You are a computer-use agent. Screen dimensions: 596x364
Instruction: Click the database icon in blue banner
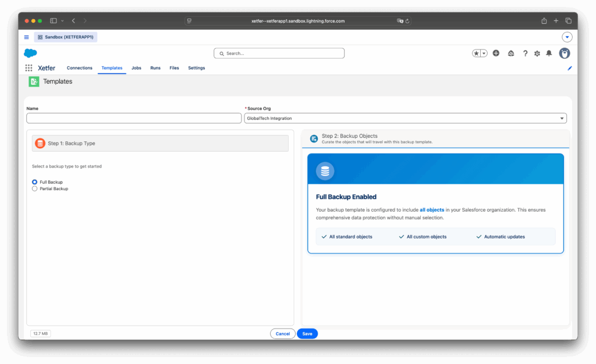pos(325,171)
